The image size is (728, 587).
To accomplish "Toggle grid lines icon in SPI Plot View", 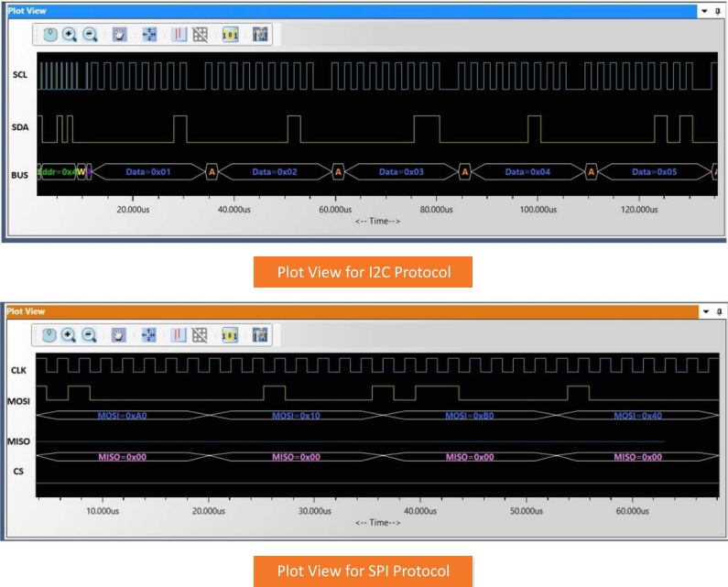I will coord(200,335).
